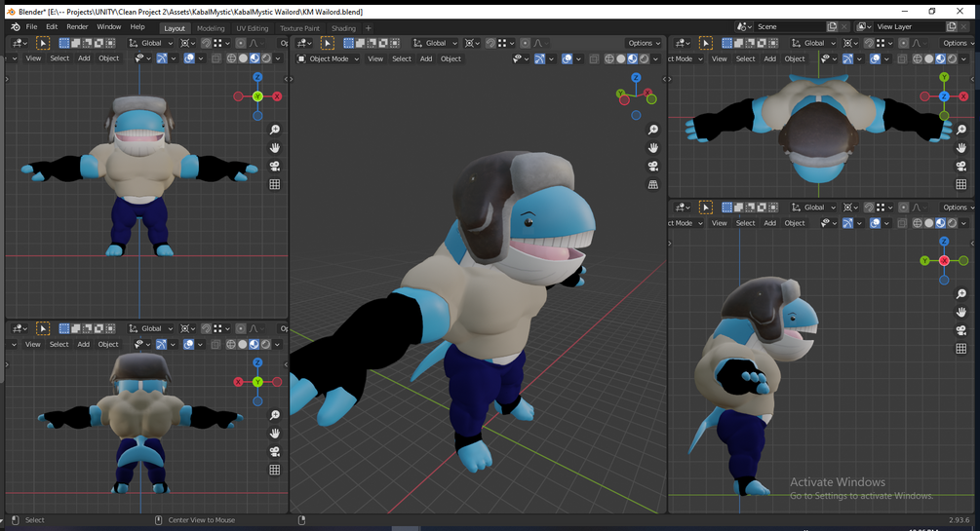Open Object menu in front view viewport header
Image resolution: width=980 pixels, height=531 pixels.
click(109, 58)
